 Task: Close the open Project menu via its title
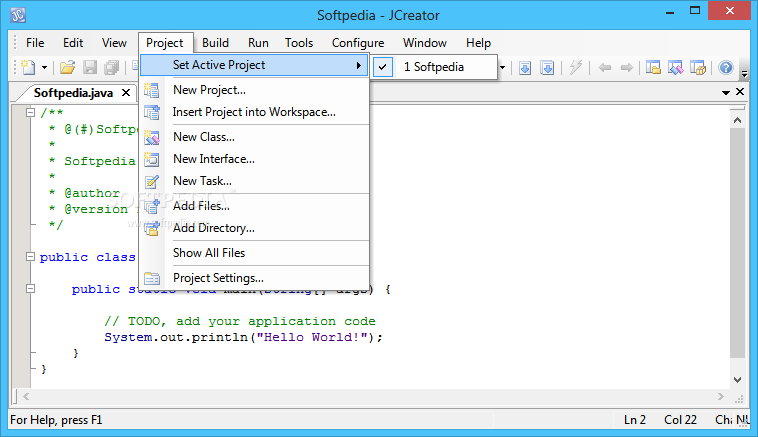pos(165,43)
